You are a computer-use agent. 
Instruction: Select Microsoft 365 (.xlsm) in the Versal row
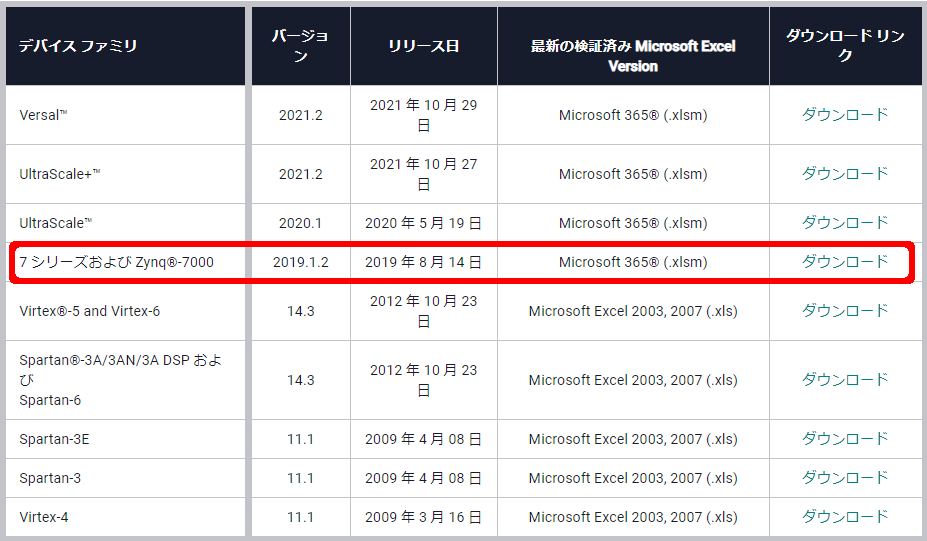pyautogui.click(x=633, y=115)
